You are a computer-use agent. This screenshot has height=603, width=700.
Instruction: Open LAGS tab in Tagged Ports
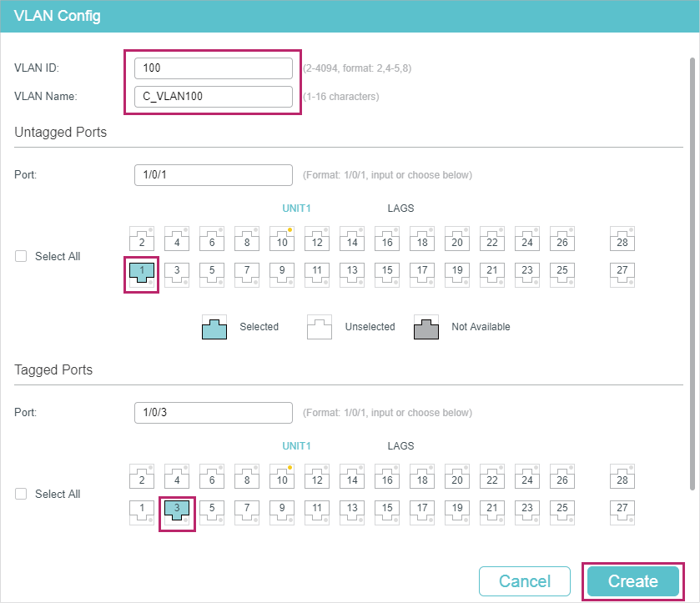click(x=400, y=446)
